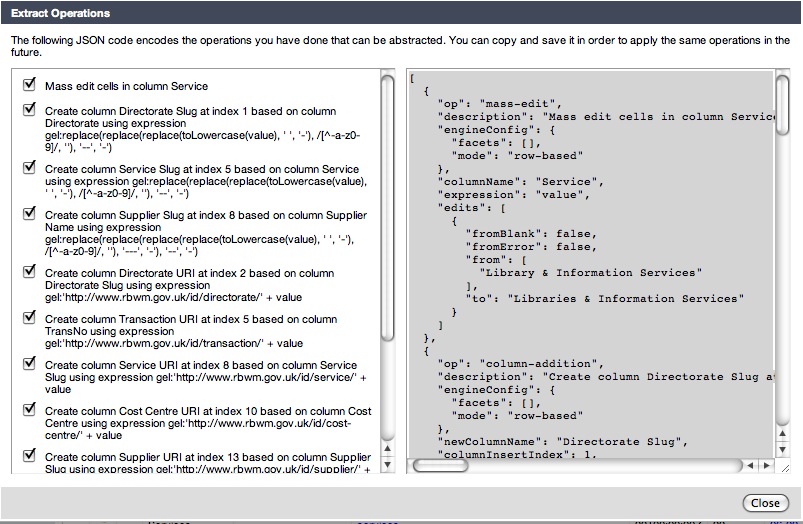This screenshot has width=803, height=524.
Task: Click the Extract Operations title bar
Action: pyautogui.click(x=401, y=13)
